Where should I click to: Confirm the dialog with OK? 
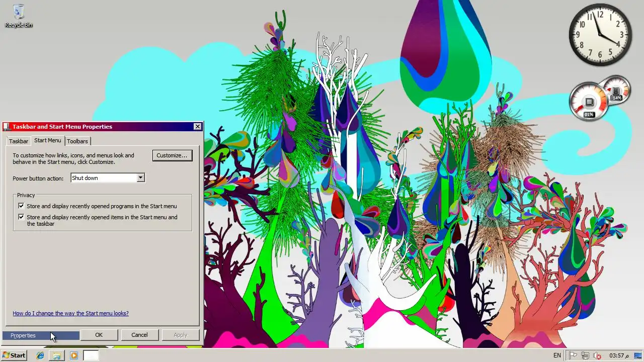[x=99, y=335]
